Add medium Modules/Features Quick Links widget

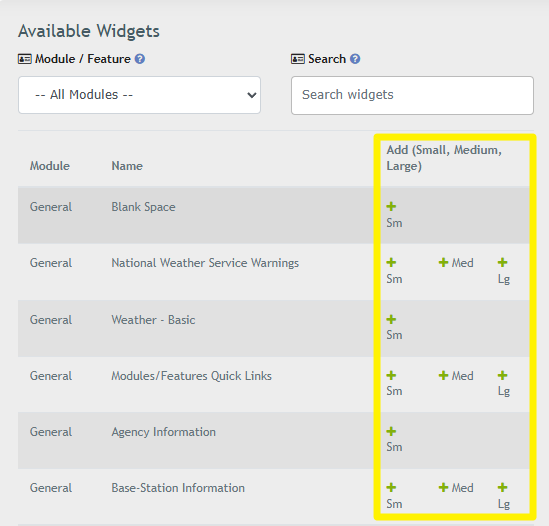click(456, 376)
